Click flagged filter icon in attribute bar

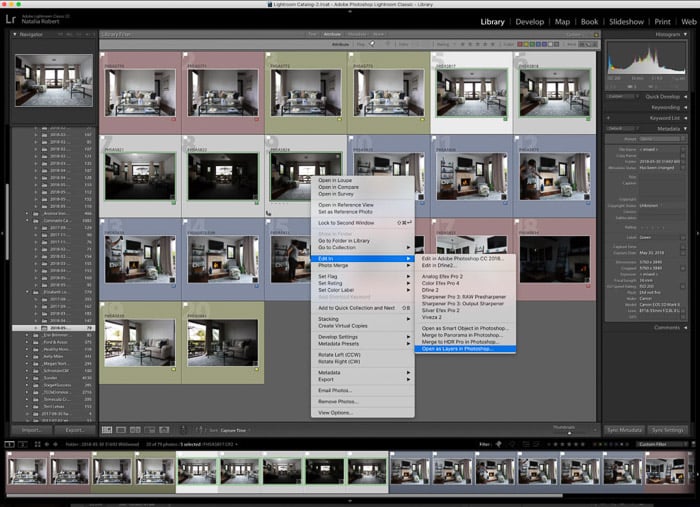(372, 44)
